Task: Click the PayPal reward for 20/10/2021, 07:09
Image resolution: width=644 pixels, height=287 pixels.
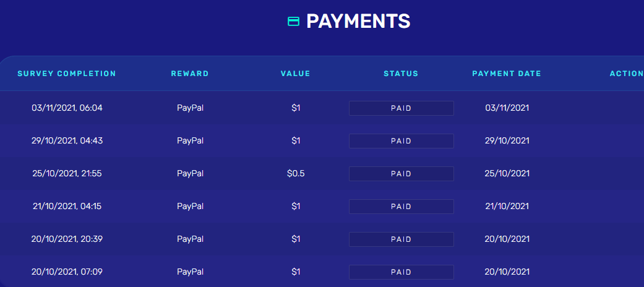Action: tap(190, 272)
